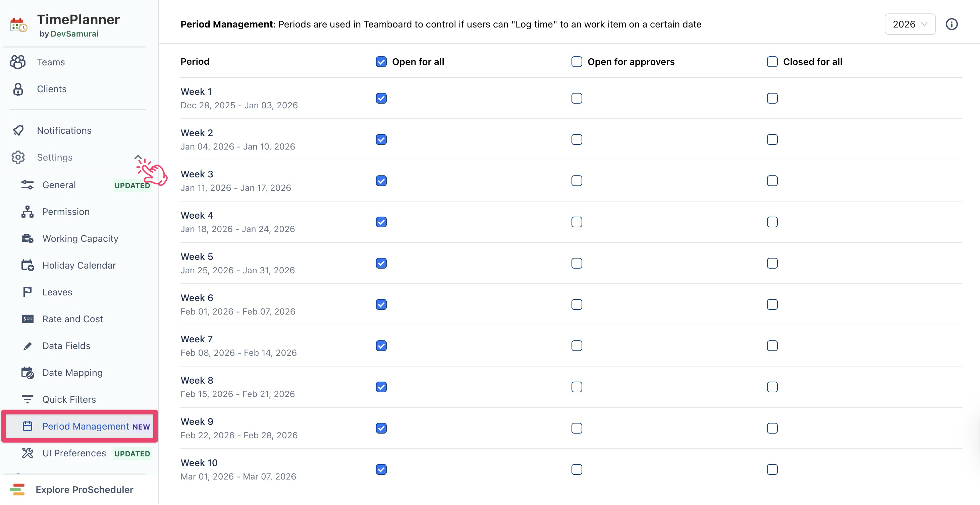Click the Holiday Calendar icon
Screen dimensions: 980x505
point(28,266)
